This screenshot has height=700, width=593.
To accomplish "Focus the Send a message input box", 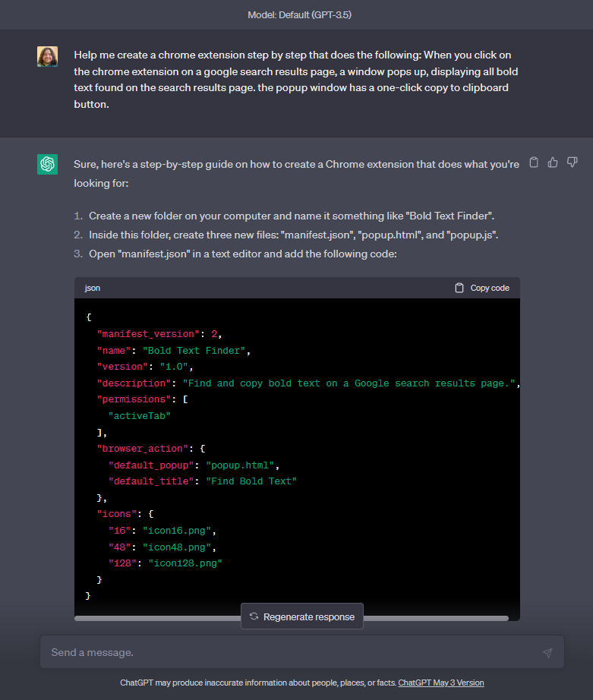I will (289, 653).
